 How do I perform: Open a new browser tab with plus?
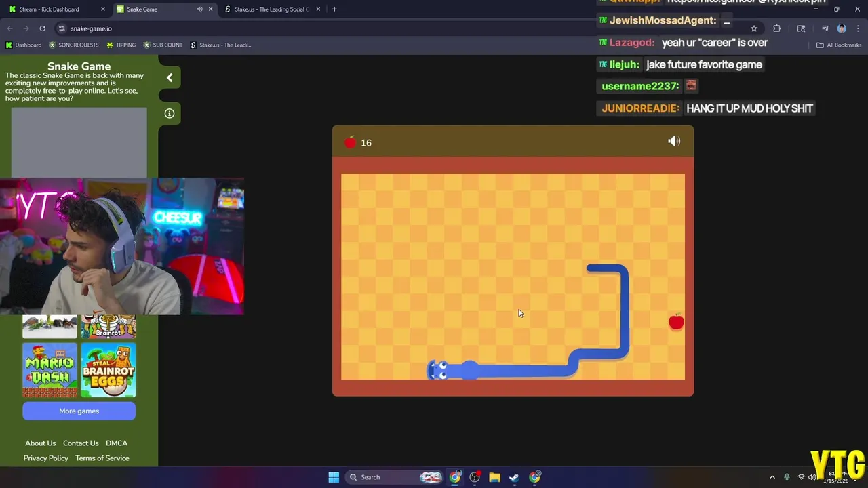pos(334,9)
